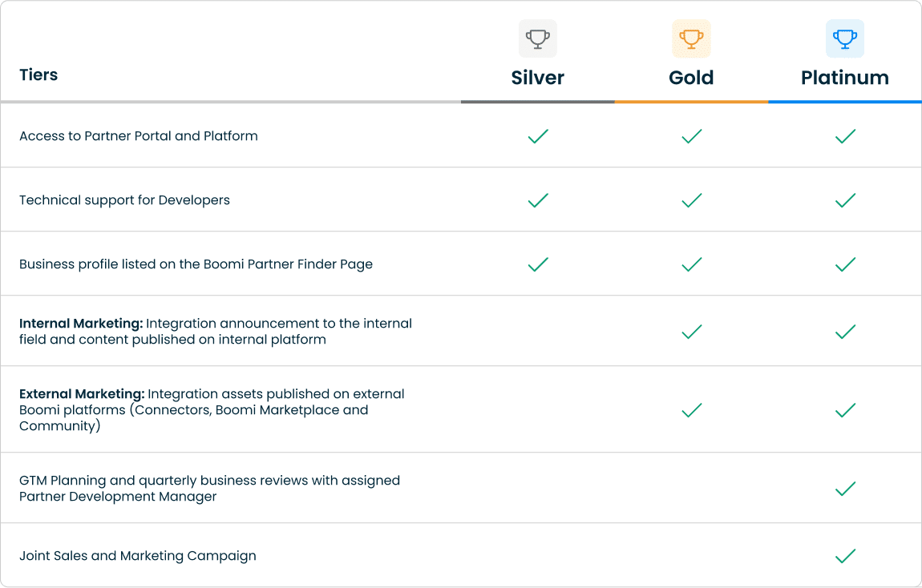Expand the External Marketing feature description
Viewport: 922px width, 588px height.
click(x=211, y=409)
